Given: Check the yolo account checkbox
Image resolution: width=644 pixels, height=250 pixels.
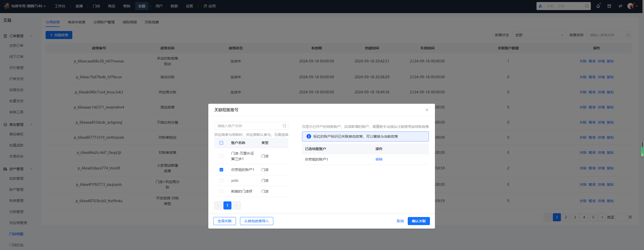Looking at the screenshot, I should [221, 181].
